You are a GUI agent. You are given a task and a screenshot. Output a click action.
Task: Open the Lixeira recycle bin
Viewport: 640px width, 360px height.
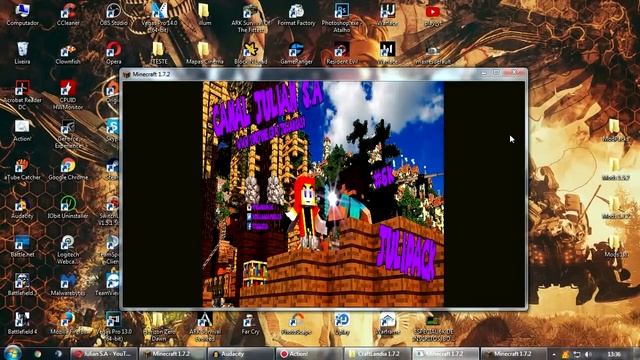[x=22, y=53]
